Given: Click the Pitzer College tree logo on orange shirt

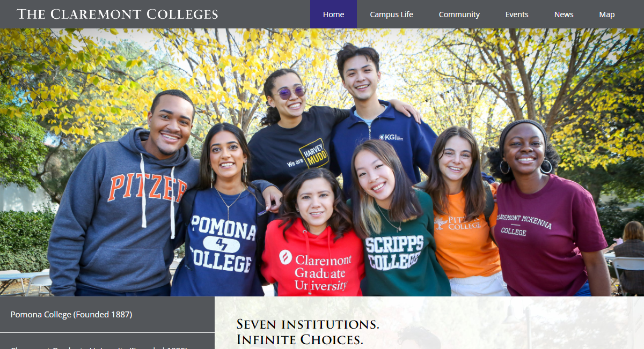Looking at the screenshot, I should tap(441, 223).
